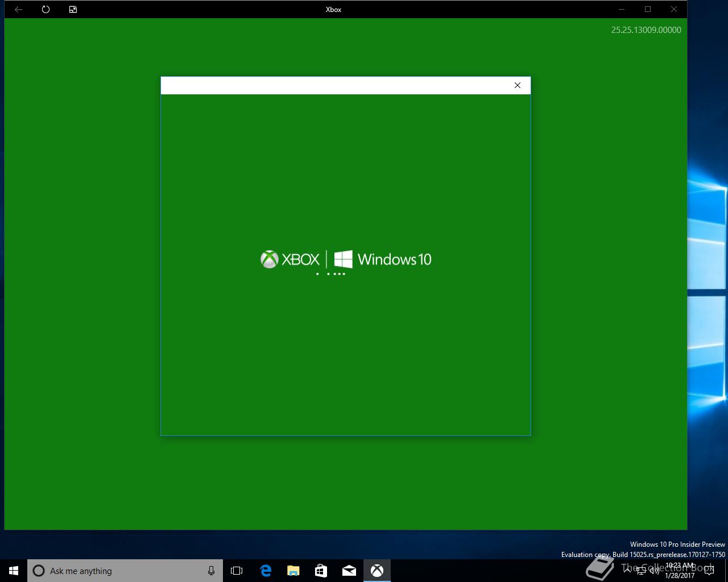Viewport: 728px width, 582px height.
Task: Open the Windows Start menu
Action: [x=14, y=571]
